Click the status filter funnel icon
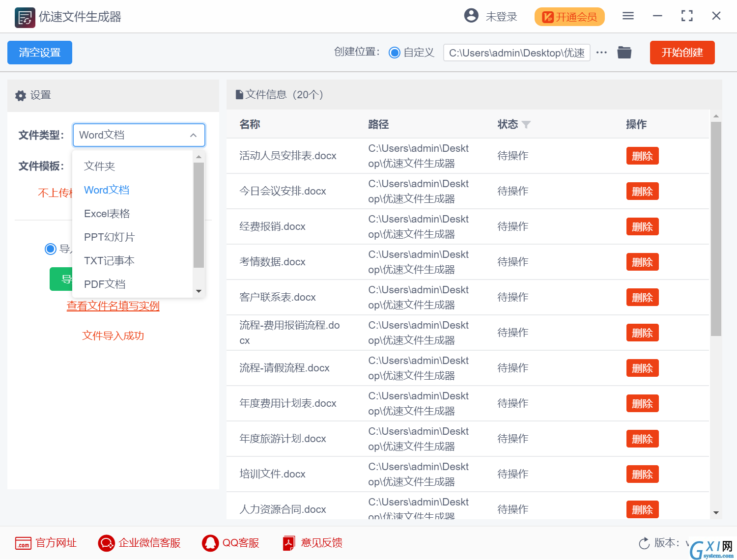The width and height of the screenshot is (737, 560). coord(526,125)
